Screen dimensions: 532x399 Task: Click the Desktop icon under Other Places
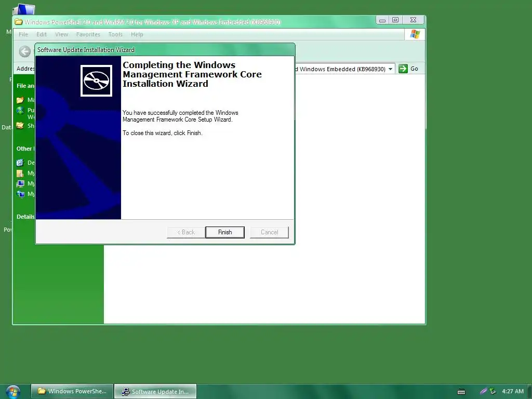(20, 163)
